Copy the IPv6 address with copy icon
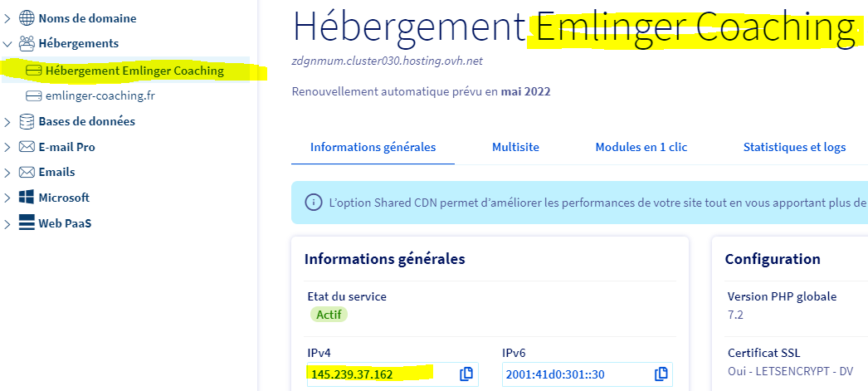The height and width of the screenshot is (391, 868). coord(661,374)
